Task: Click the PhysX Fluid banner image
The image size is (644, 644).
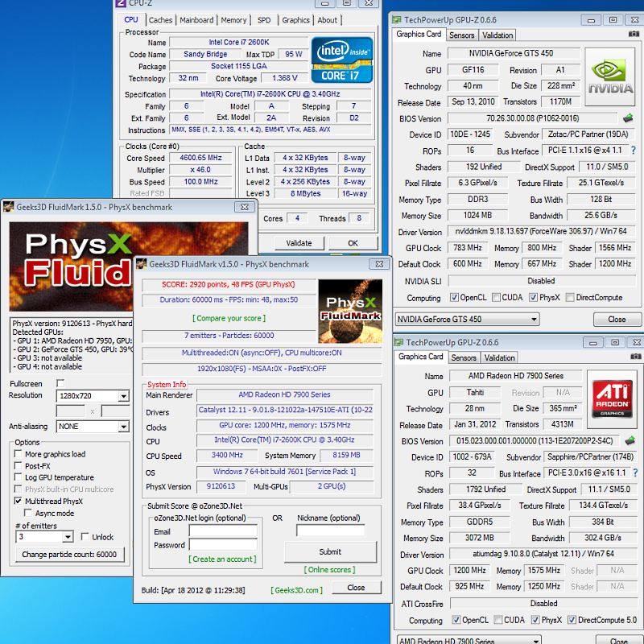Action: click(x=71, y=266)
